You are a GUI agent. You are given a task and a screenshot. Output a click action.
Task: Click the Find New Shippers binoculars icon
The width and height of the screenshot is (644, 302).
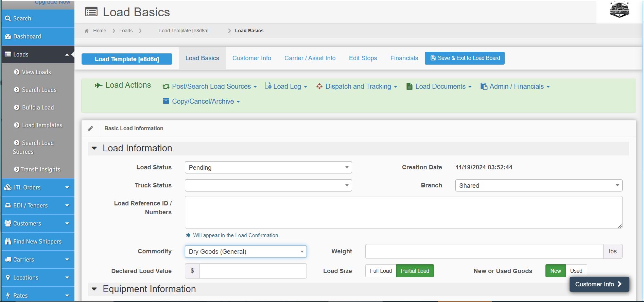(8, 241)
